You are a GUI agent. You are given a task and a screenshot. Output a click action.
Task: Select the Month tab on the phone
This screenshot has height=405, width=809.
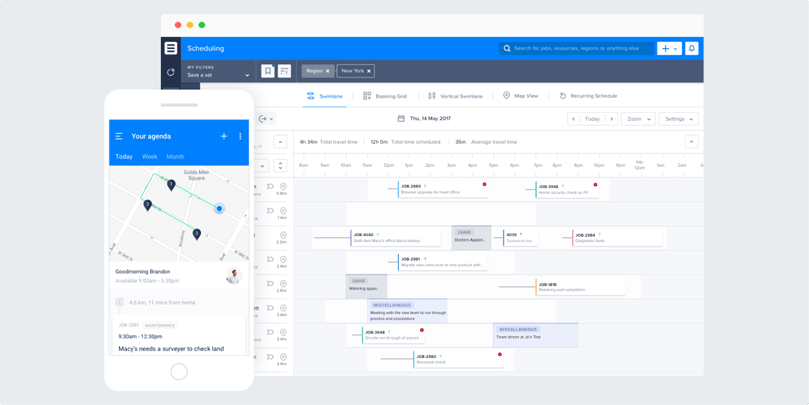click(x=175, y=157)
